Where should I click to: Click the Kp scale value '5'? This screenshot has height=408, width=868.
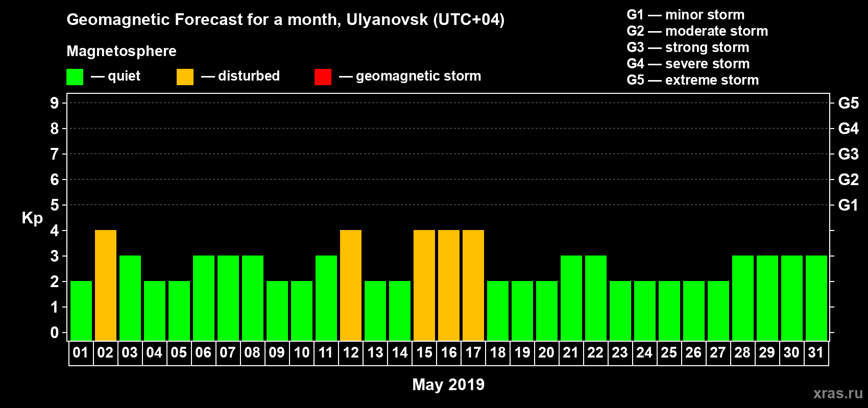(55, 205)
